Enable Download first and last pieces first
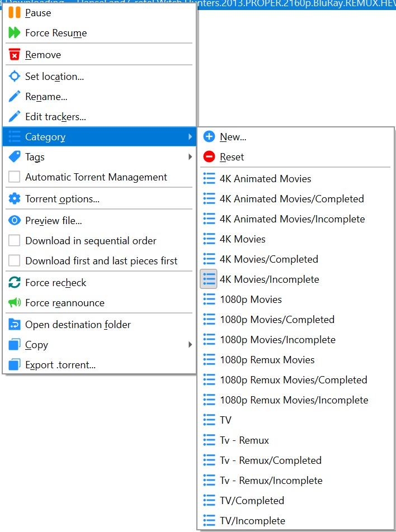 click(14, 261)
